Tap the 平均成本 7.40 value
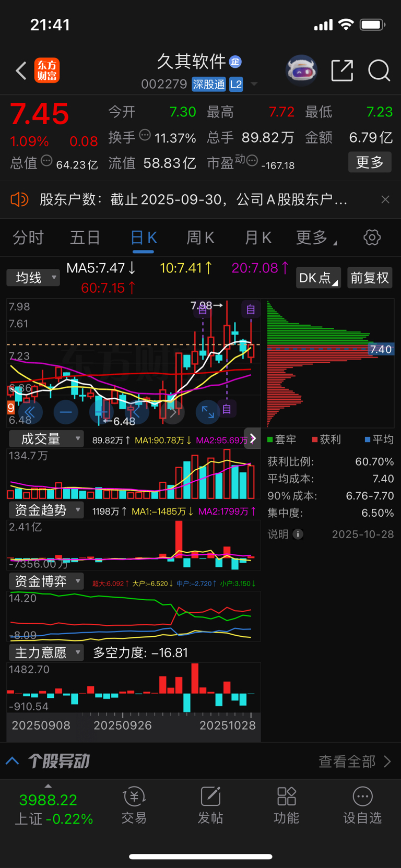 click(383, 479)
